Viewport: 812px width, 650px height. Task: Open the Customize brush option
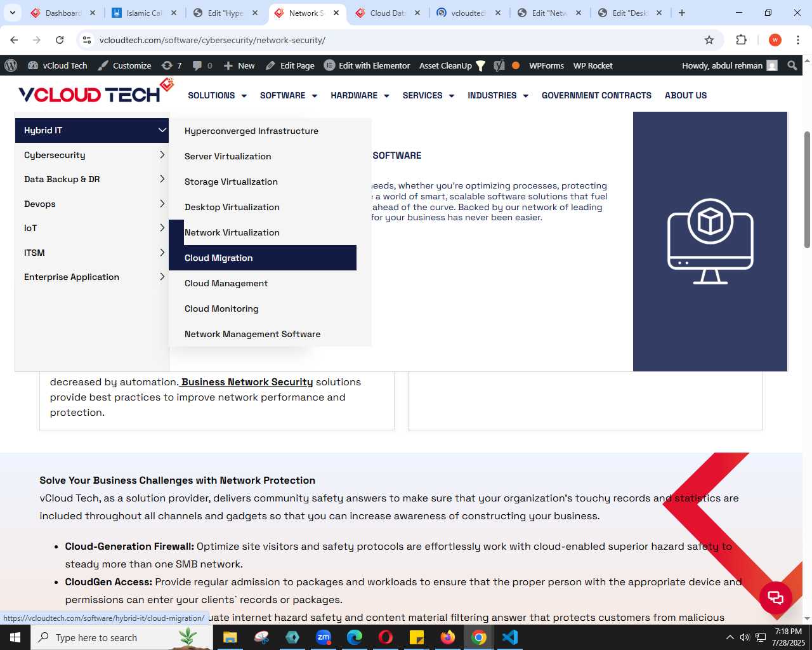tap(124, 65)
